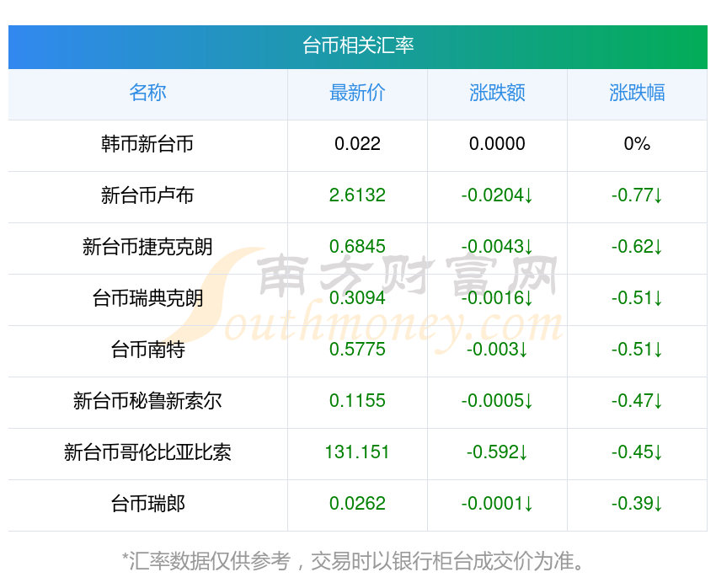Screen dimensions: 716x588
Task: Click -0.51 in the 台币南特 row
Action: tap(637, 350)
